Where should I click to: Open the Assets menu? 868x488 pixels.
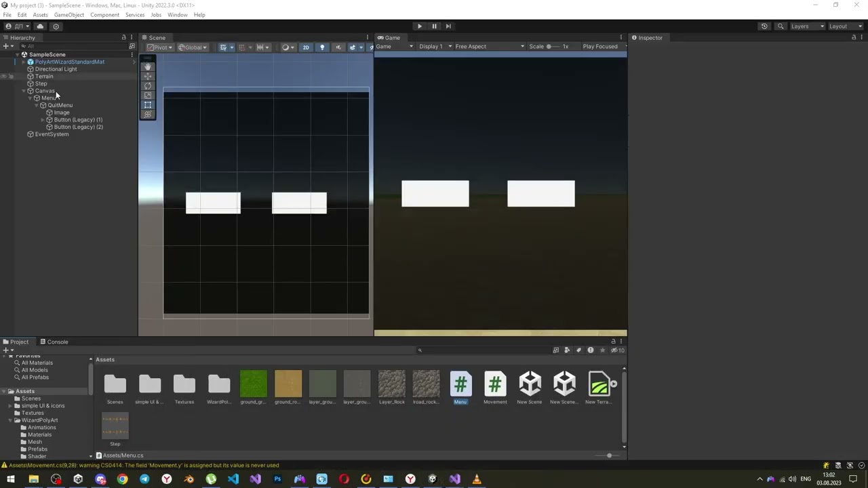click(40, 15)
